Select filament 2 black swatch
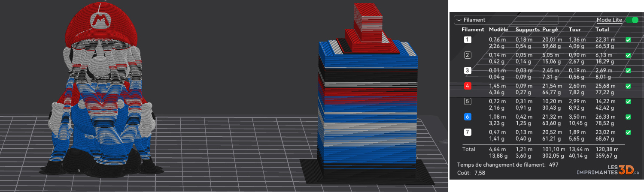Viewport: 644px width, 192px height. [468, 55]
